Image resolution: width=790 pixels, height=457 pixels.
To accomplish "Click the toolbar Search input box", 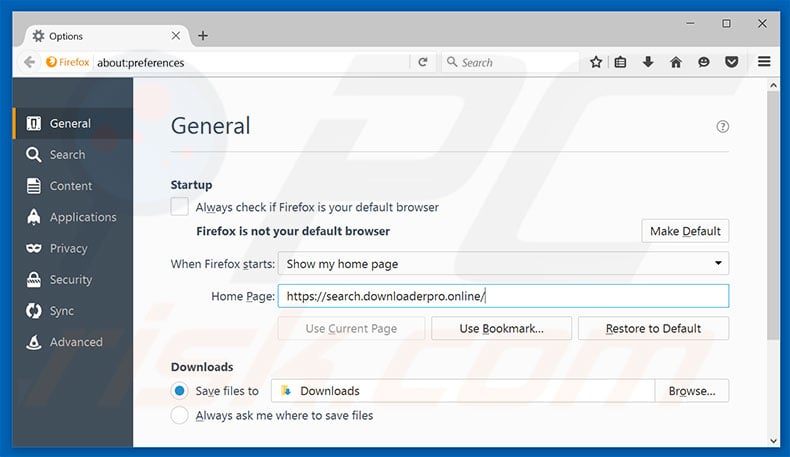I will [510, 62].
